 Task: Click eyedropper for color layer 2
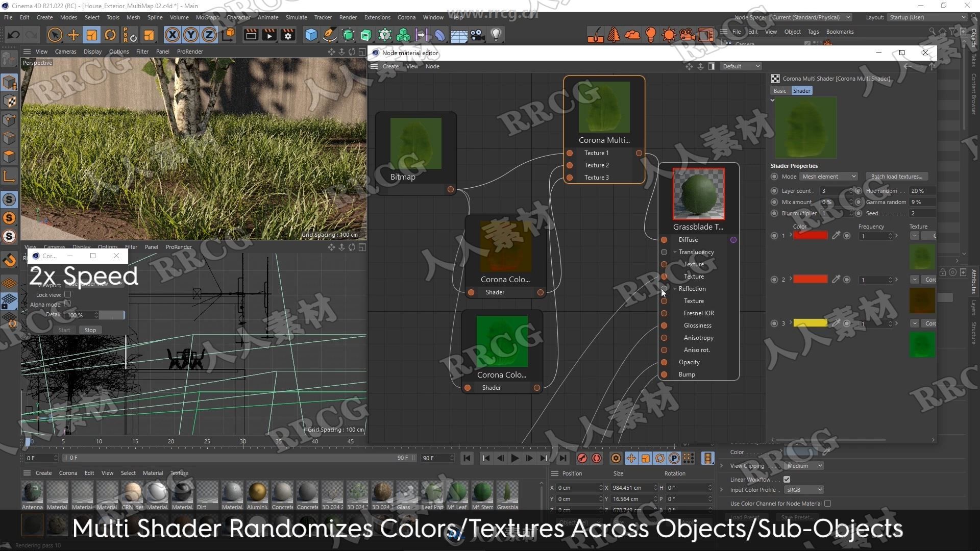836,279
